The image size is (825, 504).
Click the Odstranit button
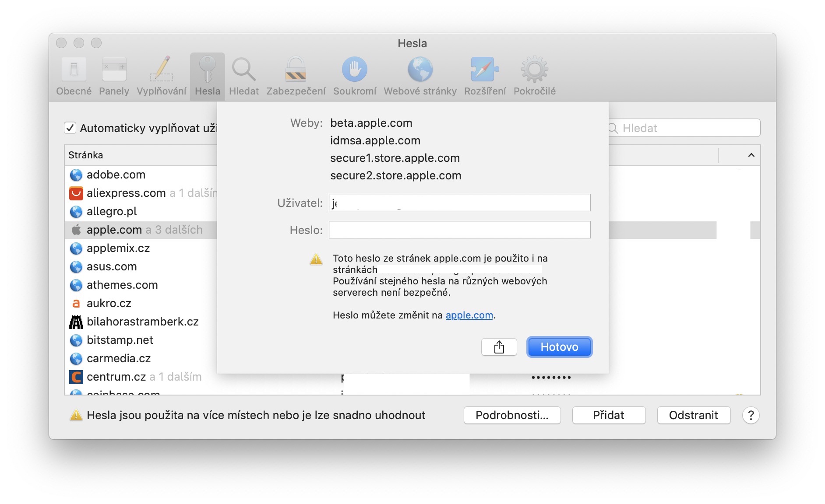[x=694, y=415]
